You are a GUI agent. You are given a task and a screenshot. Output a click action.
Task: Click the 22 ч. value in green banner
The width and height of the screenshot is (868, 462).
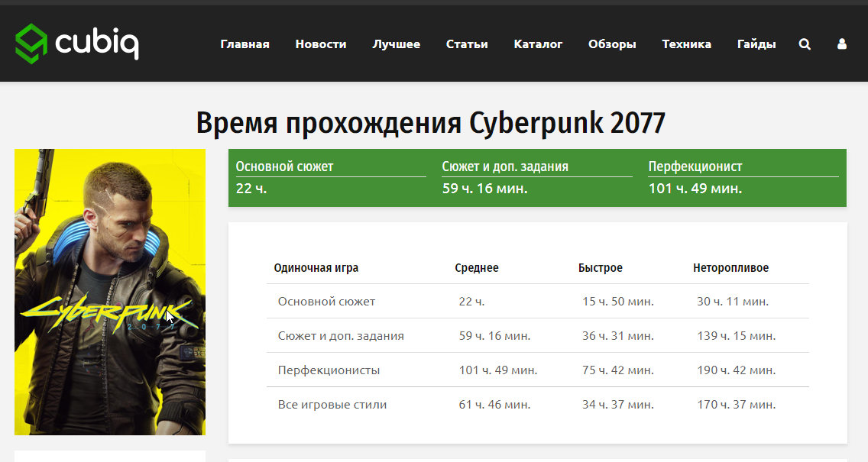tap(251, 189)
